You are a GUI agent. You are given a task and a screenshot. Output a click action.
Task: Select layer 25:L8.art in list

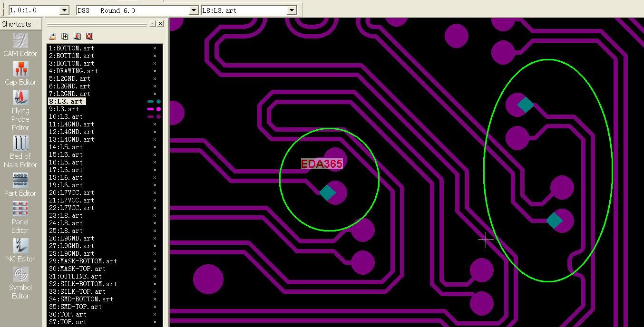(x=66, y=231)
